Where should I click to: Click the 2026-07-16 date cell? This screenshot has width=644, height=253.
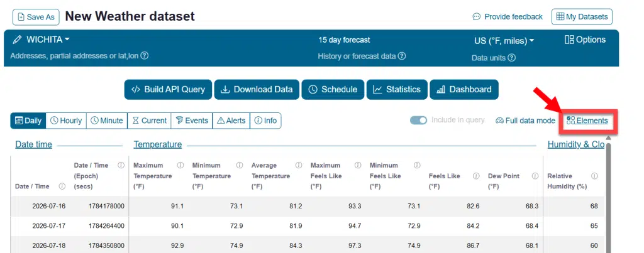point(49,207)
